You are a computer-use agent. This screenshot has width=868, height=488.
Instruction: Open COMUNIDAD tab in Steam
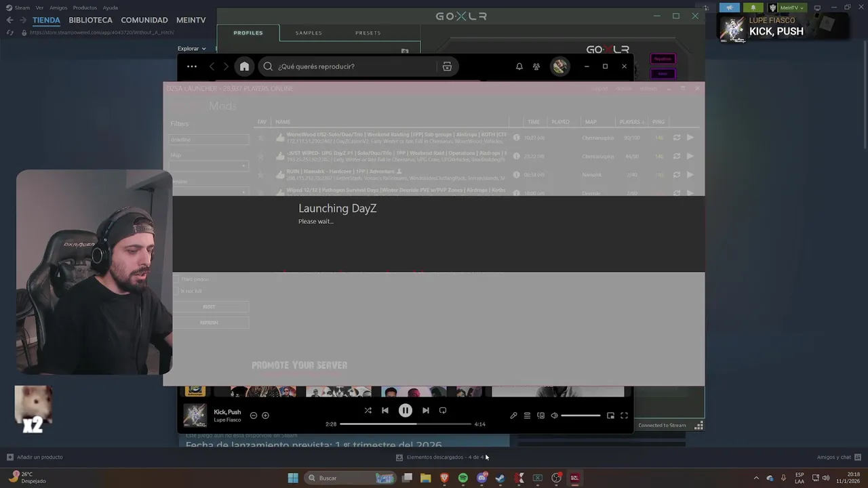[144, 20]
